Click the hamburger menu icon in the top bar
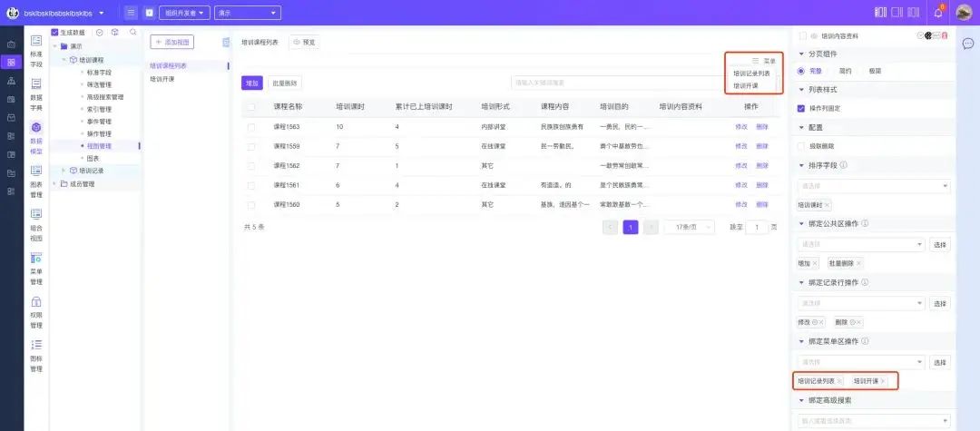The image size is (980, 431). coord(131,13)
